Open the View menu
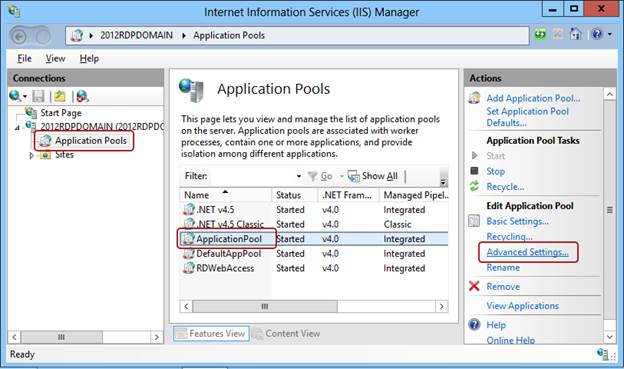Viewport: 624px width, 369px height. 55,59
